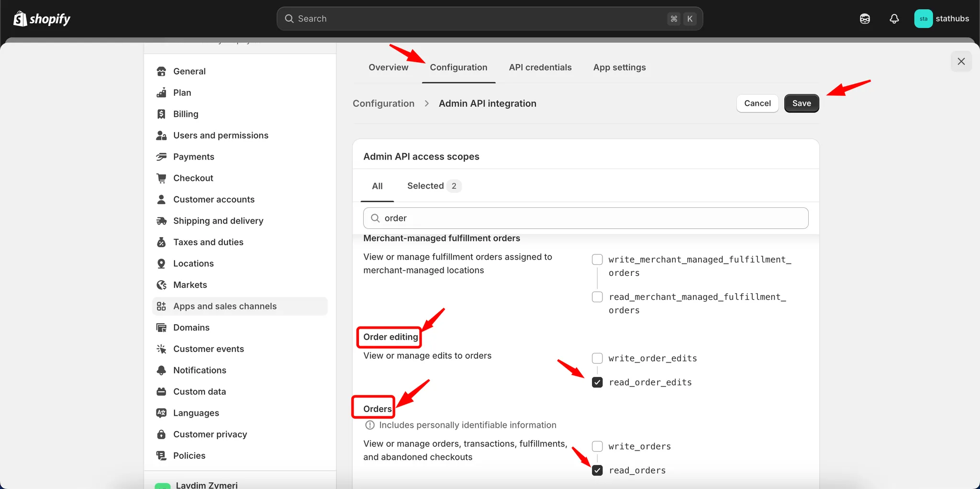Enable write_merchant_managed_fulfillment_orders checkbox
This screenshot has height=489, width=980.
(597, 260)
